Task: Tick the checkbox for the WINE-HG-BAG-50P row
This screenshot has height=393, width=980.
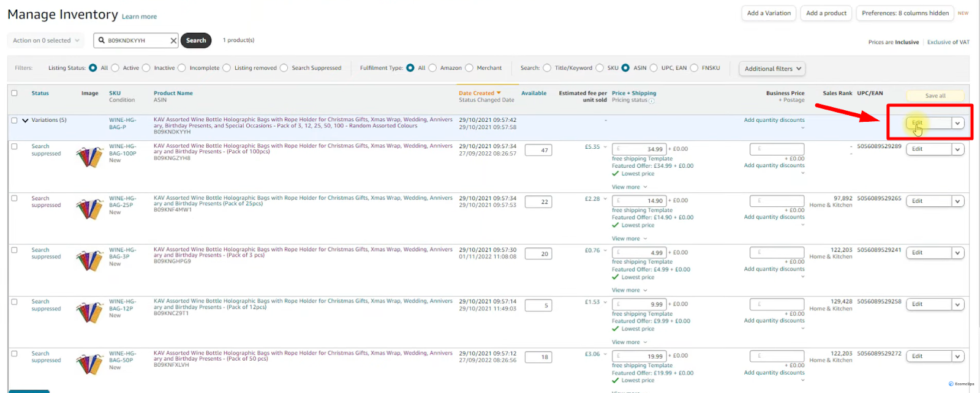Action: 14,353
